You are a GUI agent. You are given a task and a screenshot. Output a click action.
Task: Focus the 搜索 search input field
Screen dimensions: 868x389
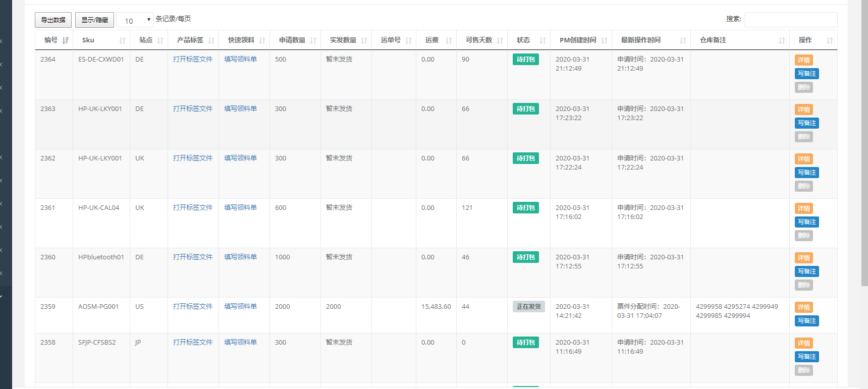pyautogui.click(x=791, y=20)
